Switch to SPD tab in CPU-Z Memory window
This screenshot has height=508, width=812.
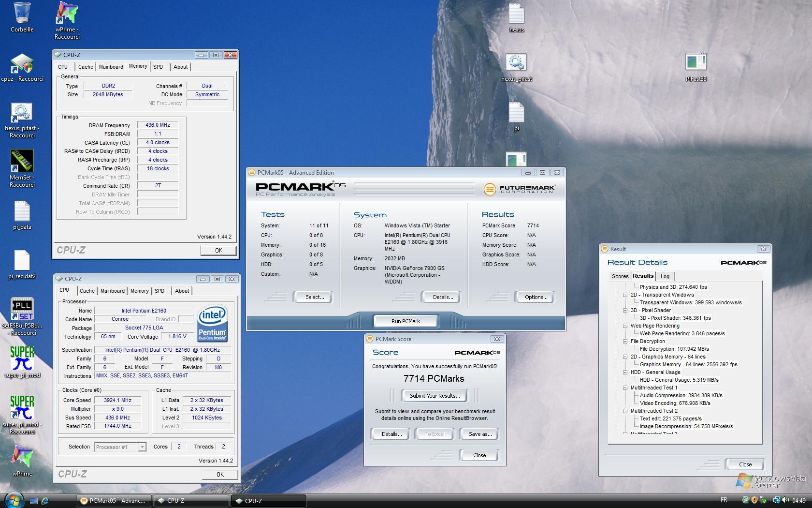click(x=158, y=67)
